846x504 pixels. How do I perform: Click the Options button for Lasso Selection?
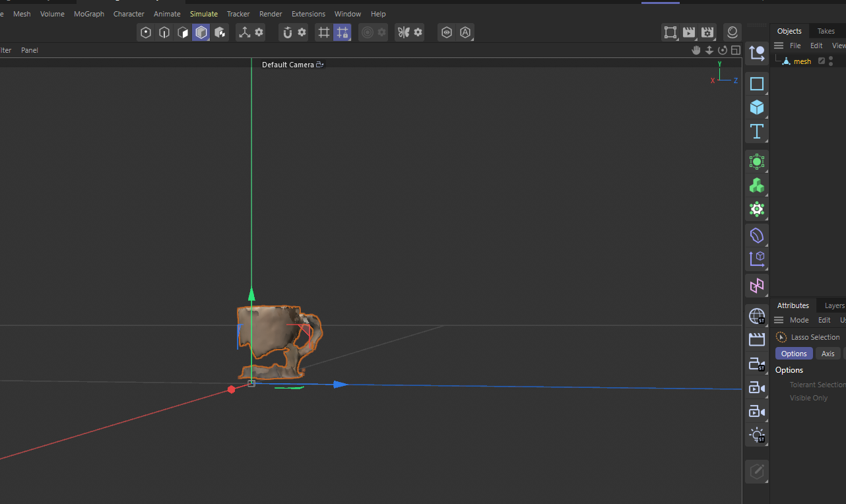[x=793, y=353]
